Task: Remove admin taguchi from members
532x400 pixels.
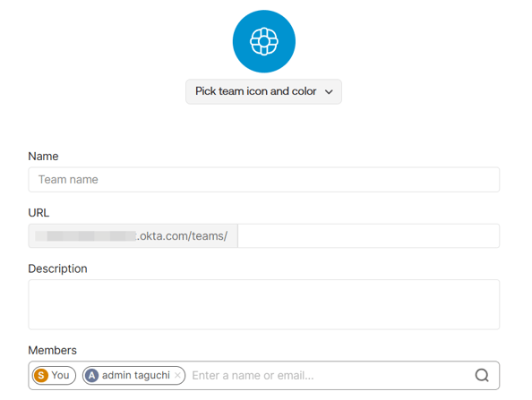Action: pos(177,375)
